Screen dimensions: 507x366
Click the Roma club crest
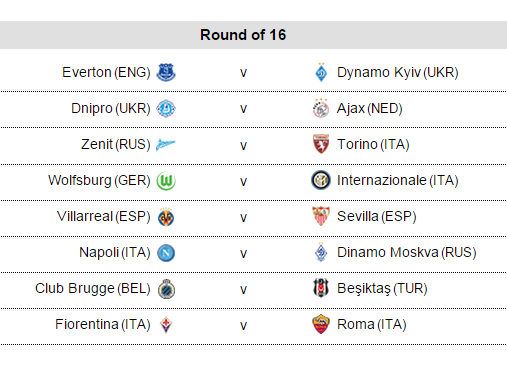tap(321, 324)
